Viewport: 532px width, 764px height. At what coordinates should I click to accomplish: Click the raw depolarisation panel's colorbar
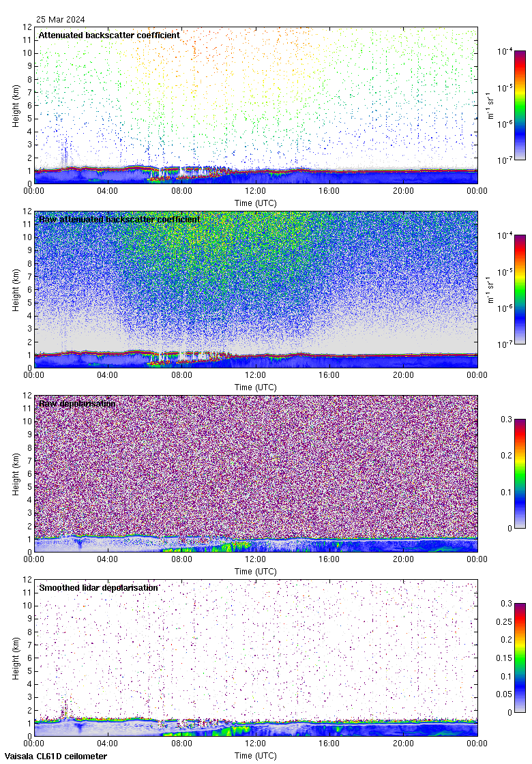(x=520, y=473)
